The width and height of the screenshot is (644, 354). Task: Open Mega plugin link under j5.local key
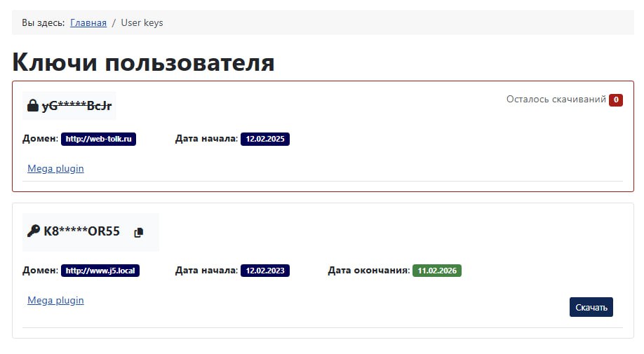pos(55,300)
